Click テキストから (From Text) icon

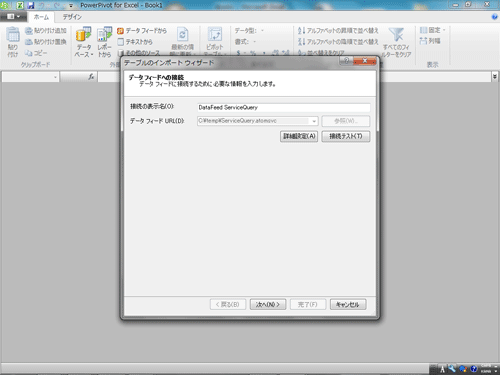click(x=120, y=42)
